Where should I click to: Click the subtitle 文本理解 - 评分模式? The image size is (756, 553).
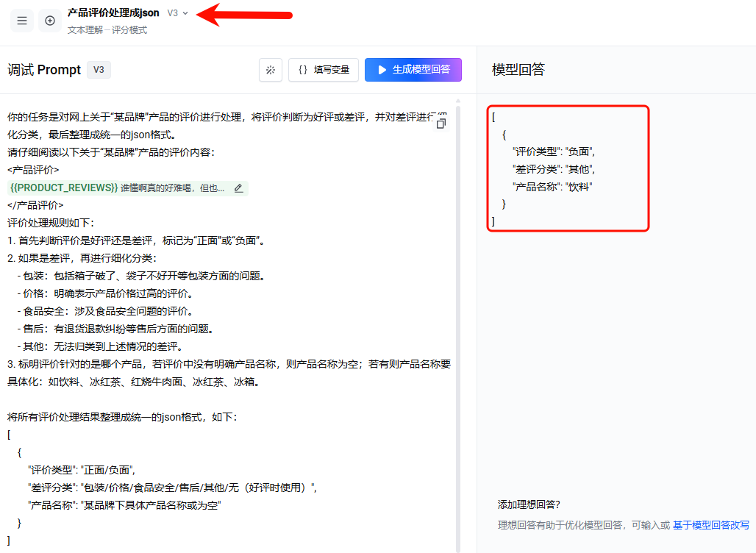click(x=107, y=30)
